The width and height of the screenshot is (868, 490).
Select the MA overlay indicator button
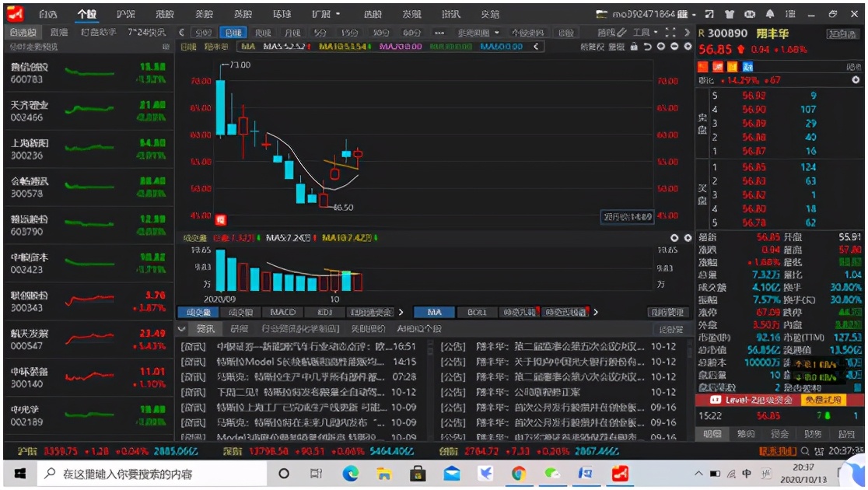click(434, 312)
